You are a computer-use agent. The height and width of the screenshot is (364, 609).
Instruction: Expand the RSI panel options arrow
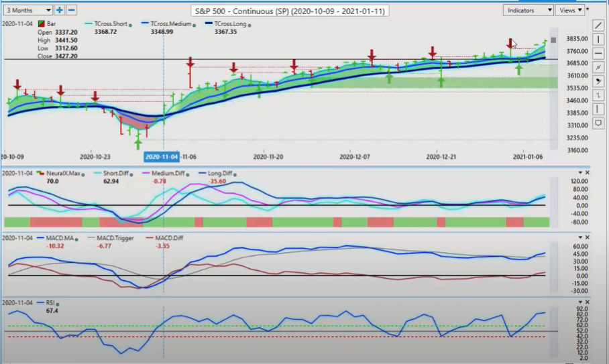[x=580, y=302]
